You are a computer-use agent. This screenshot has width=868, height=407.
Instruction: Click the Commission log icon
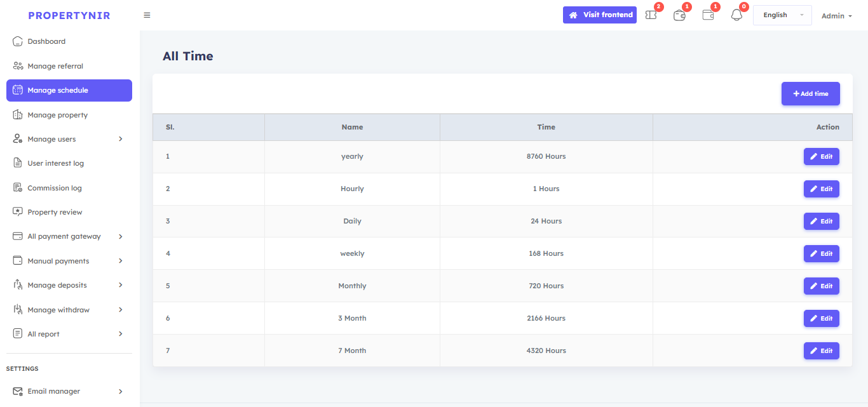pos(18,188)
